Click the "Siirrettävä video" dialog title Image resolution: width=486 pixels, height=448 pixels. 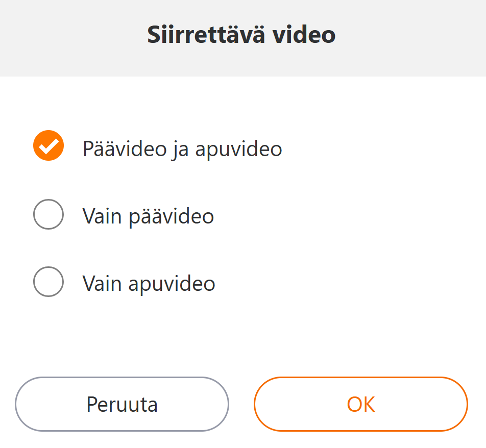(x=241, y=35)
